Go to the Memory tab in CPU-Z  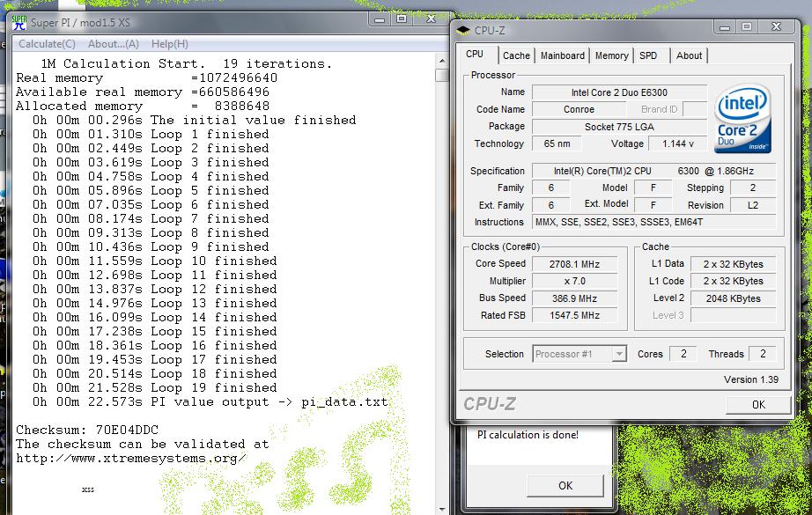pos(611,55)
